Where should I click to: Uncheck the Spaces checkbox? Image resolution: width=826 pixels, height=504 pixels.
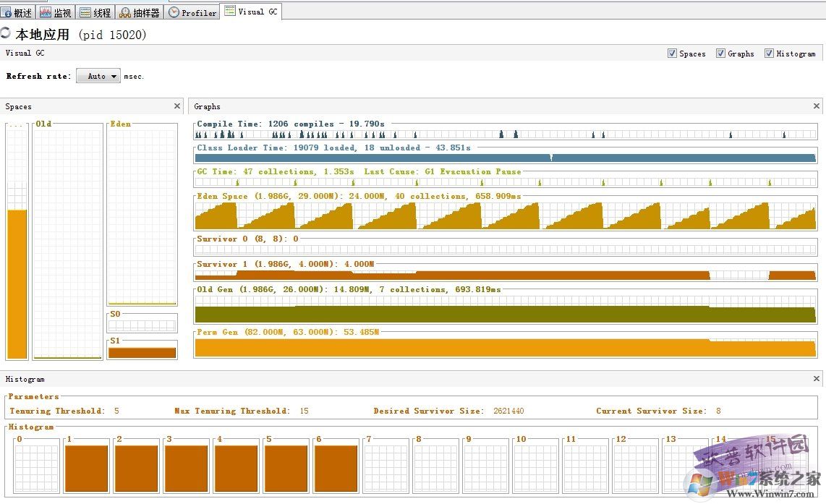(x=673, y=54)
